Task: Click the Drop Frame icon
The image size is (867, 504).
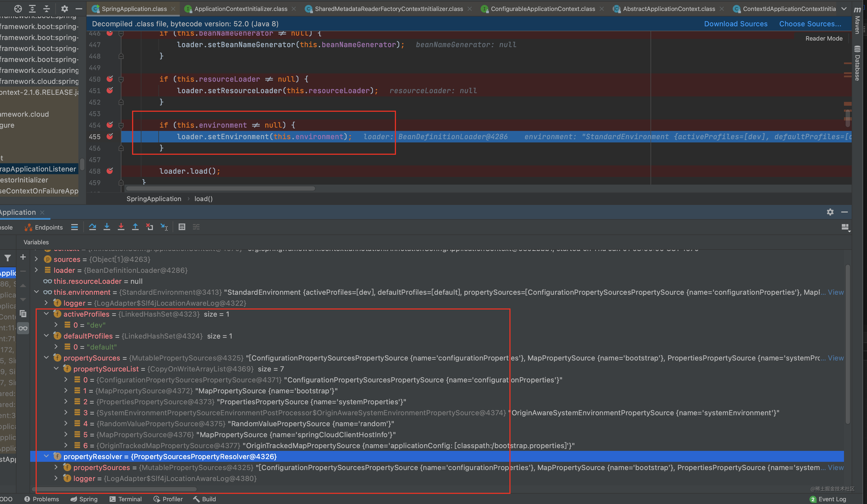Action: [150, 227]
